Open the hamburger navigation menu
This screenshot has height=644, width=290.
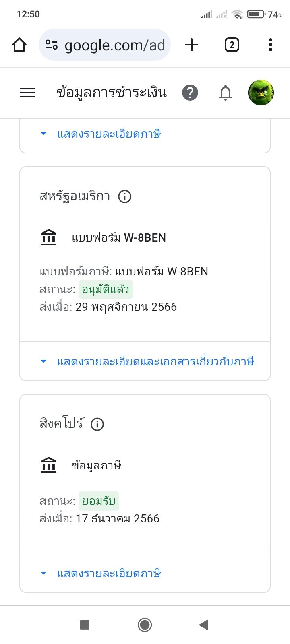click(27, 93)
